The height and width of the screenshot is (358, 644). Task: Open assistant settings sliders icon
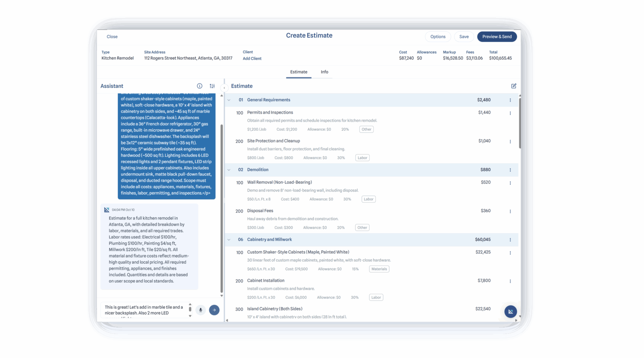[x=212, y=86]
